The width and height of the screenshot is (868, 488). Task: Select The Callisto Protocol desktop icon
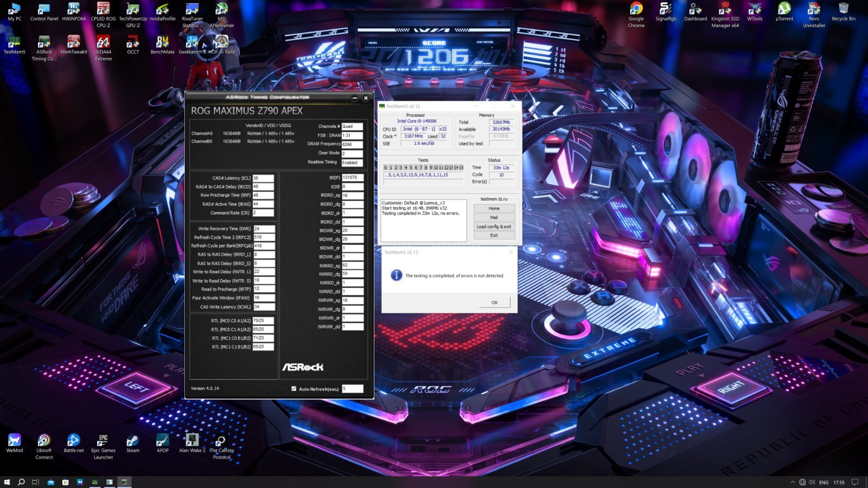coord(221,447)
